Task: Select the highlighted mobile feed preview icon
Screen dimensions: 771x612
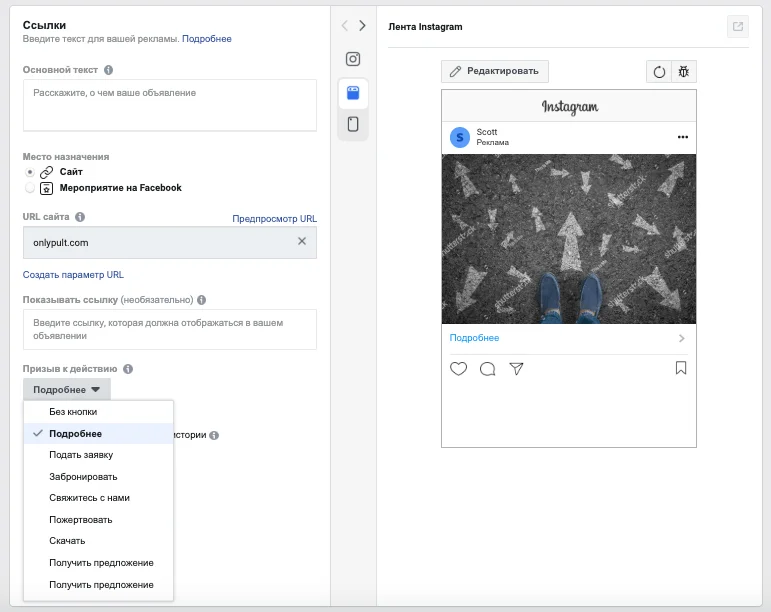Action: tap(353, 92)
